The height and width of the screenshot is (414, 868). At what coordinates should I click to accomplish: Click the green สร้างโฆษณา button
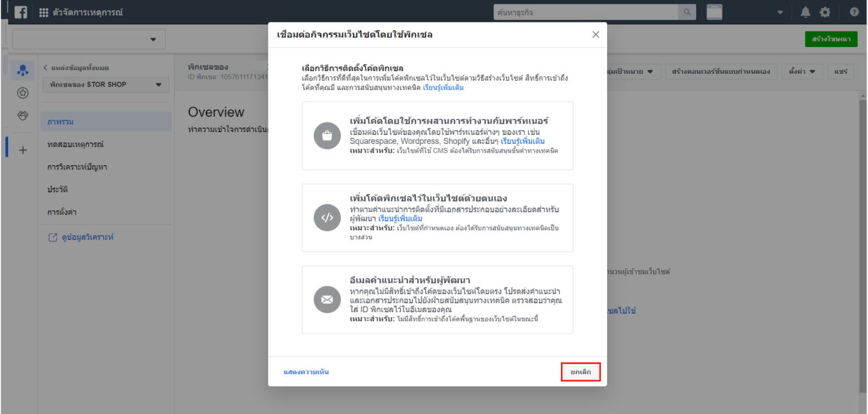click(831, 39)
